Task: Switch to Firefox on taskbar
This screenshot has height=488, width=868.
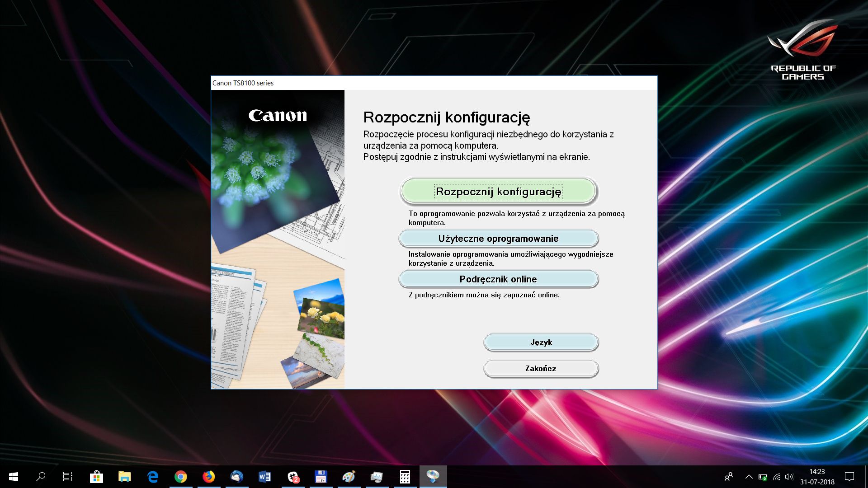Action: click(209, 477)
